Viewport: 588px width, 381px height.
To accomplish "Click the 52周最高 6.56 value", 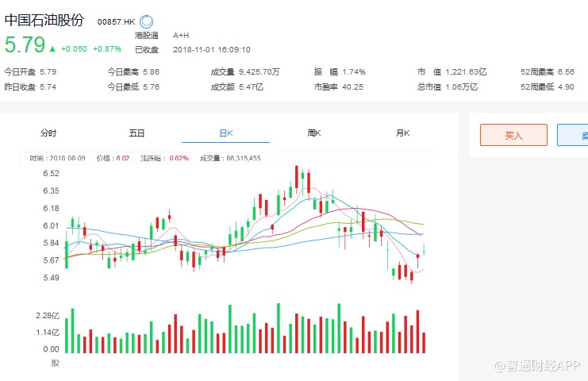I will tap(564, 71).
